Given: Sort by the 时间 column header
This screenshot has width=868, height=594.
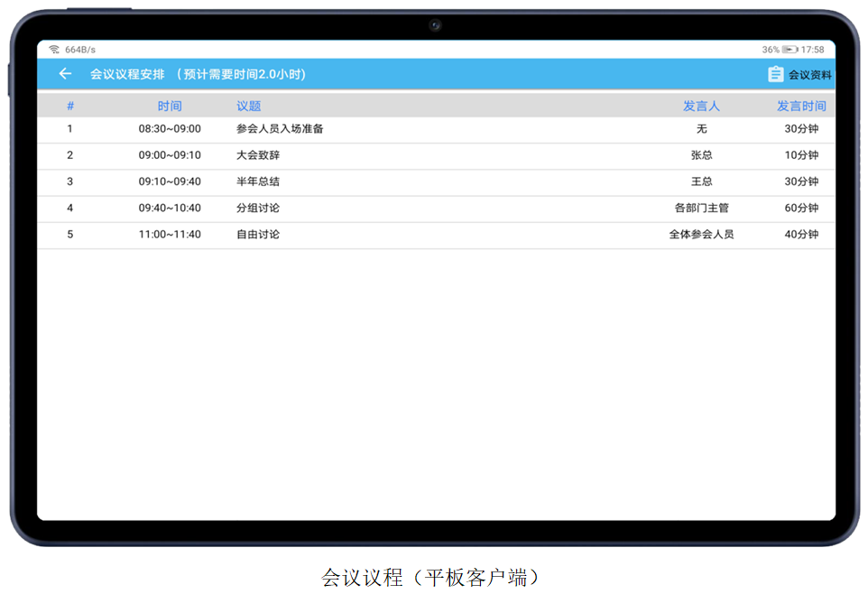Looking at the screenshot, I should tap(169, 106).
